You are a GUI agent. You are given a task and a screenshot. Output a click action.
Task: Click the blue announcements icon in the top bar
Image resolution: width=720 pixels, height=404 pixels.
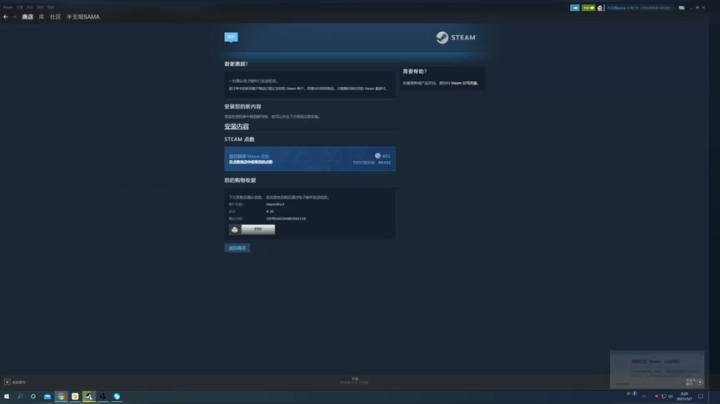pyautogui.click(x=575, y=8)
